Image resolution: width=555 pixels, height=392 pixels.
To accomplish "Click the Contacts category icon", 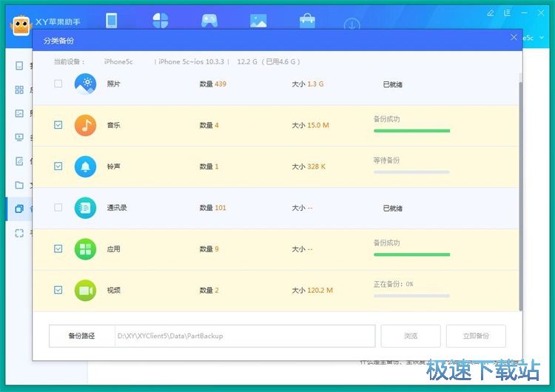I will 85,208.
